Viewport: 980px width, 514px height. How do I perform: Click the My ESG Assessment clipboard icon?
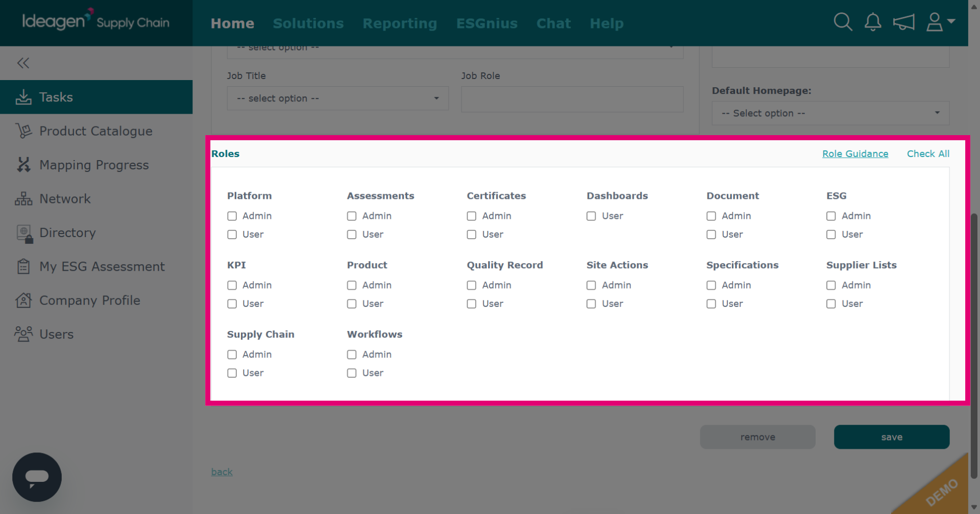click(23, 266)
